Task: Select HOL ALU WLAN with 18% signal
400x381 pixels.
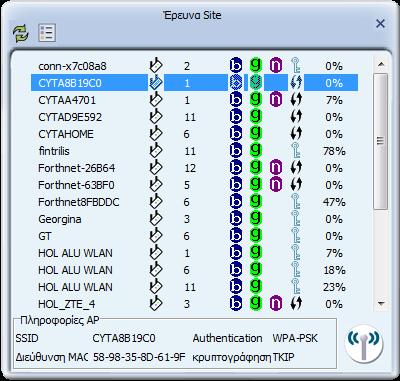Action: (75, 270)
